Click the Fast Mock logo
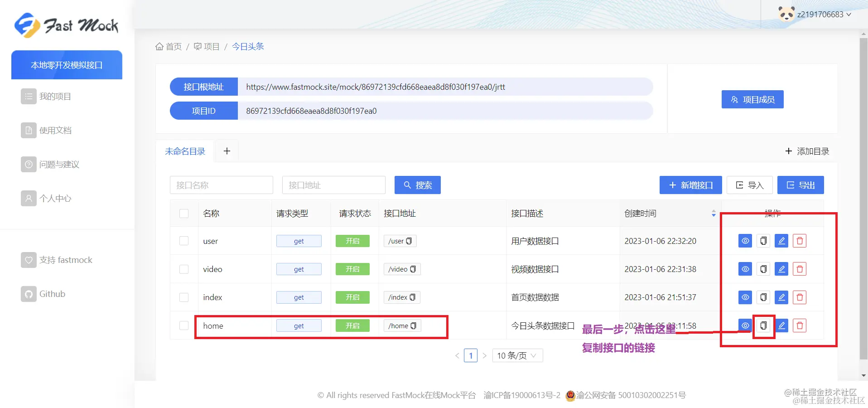 click(67, 25)
